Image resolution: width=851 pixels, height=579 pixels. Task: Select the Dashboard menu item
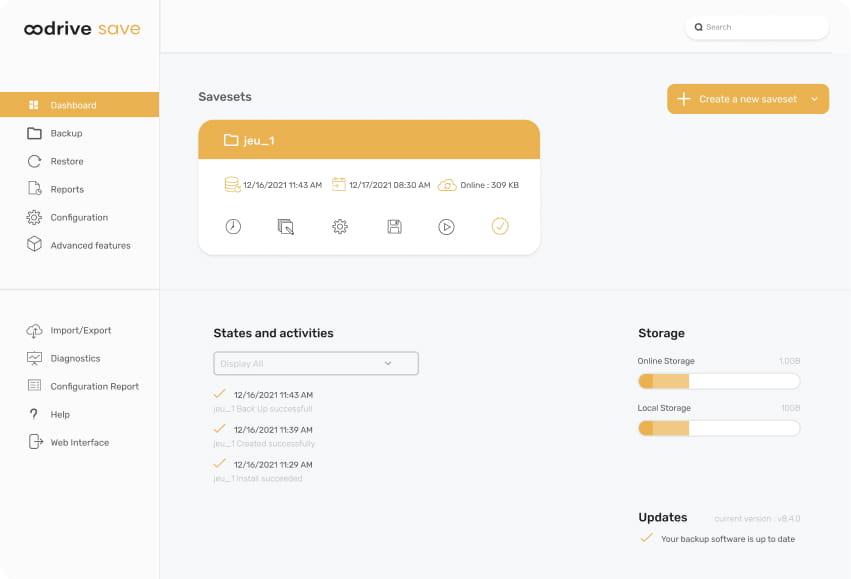click(73, 104)
